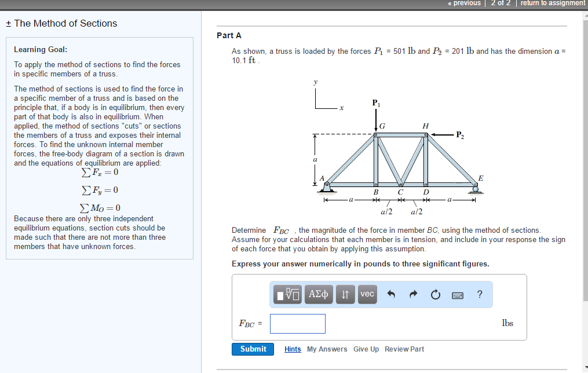Image resolution: width=588 pixels, height=373 pixels.
Task: Click the FBC answer input box
Action: tap(297, 323)
